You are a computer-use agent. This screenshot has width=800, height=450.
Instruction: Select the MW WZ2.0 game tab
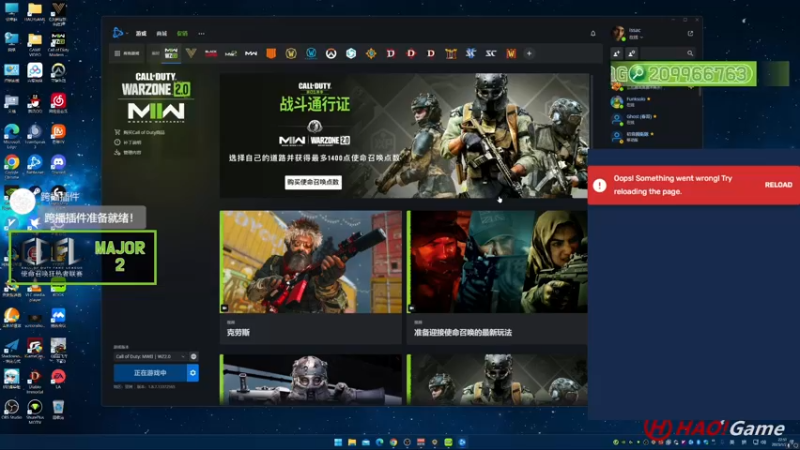coord(171,53)
